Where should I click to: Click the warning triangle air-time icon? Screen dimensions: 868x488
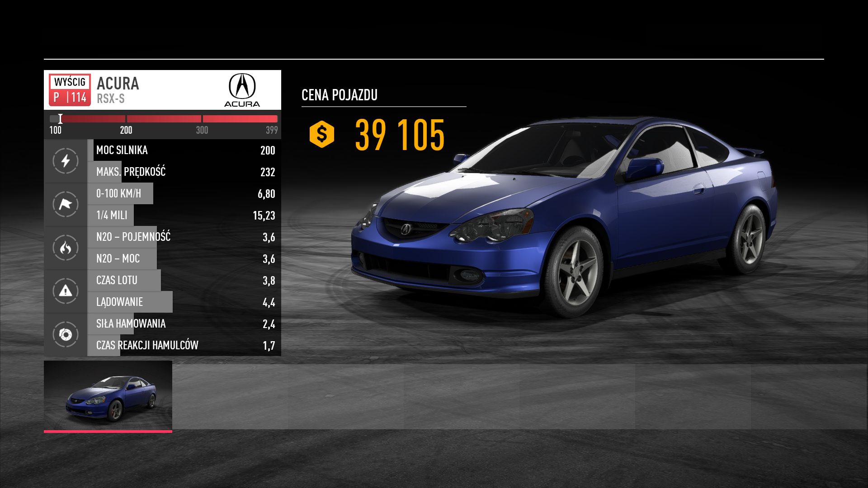coord(66,291)
